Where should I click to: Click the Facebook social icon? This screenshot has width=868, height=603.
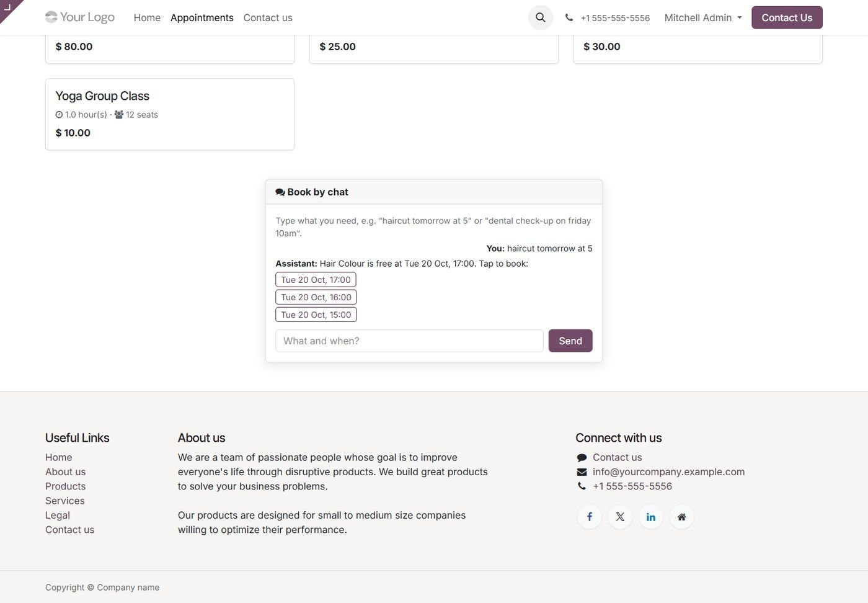tap(590, 517)
